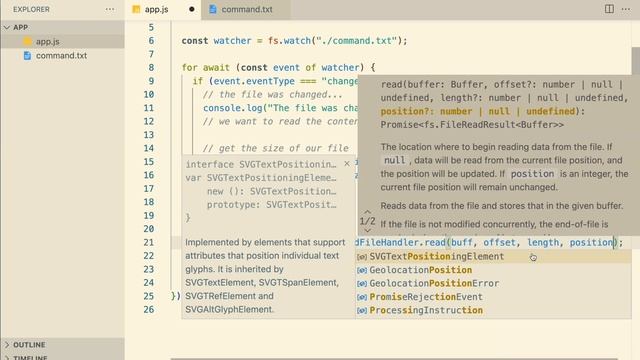Show next signature with down arrow

coord(367,231)
